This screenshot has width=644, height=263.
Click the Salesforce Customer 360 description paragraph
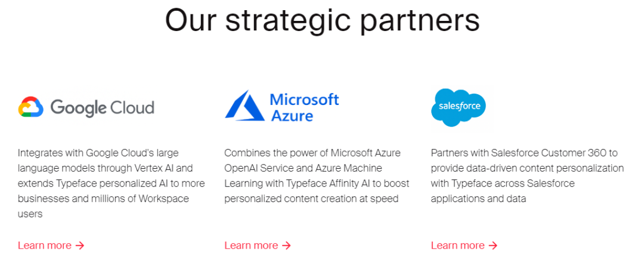[x=527, y=176]
